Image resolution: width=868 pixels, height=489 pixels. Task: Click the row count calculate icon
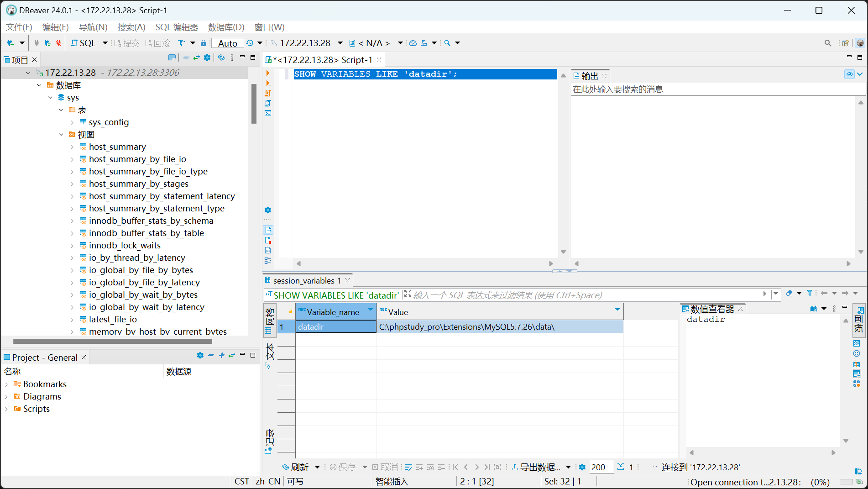(621, 467)
